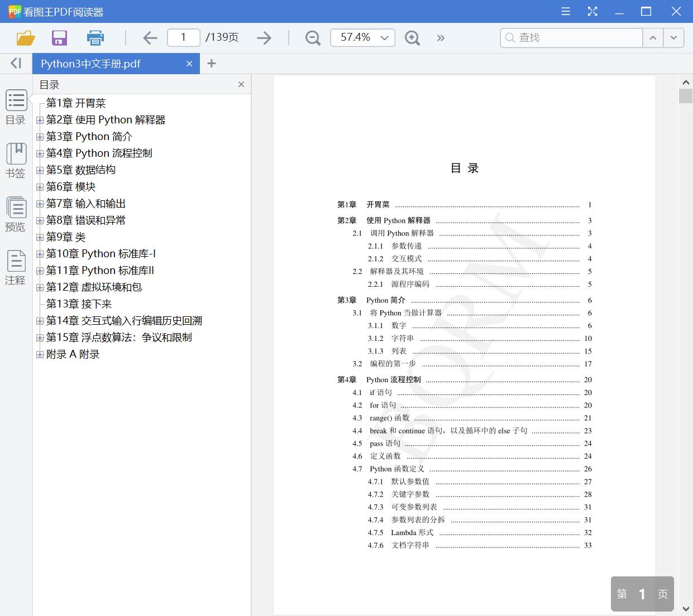Open the 注释 annotation panel

[16, 267]
